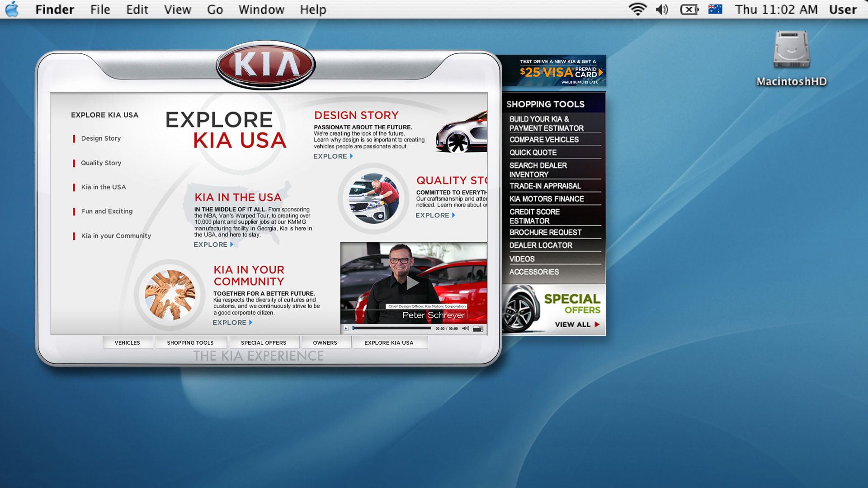
Task: Open Kia Motors Finance
Action: [x=547, y=199]
